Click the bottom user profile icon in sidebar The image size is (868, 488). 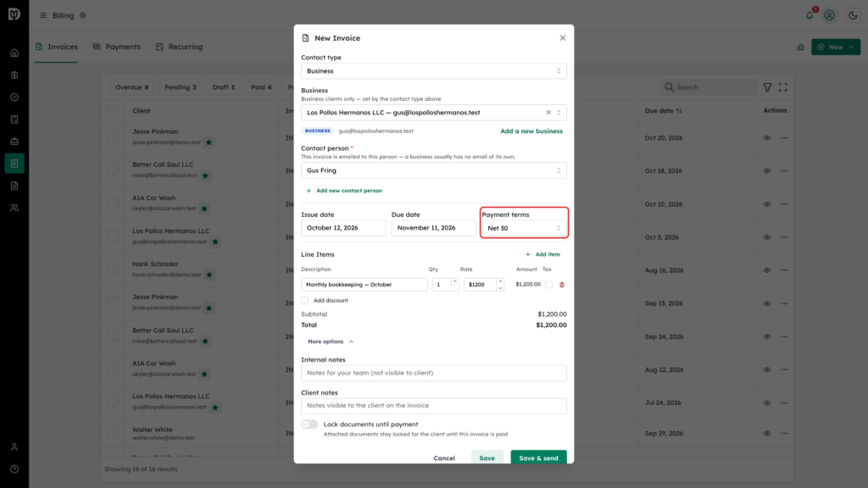[x=14, y=447]
